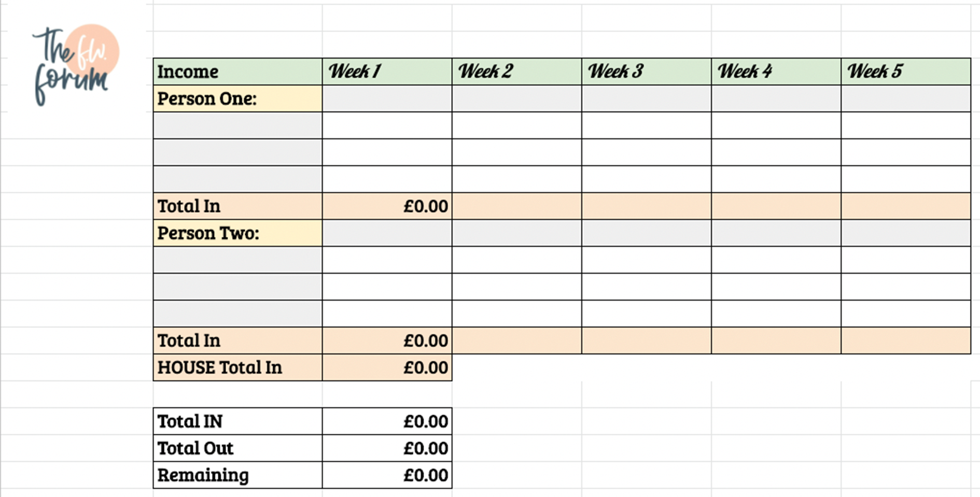The width and height of the screenshot is (980, 497).
Task: Select the Week 1 column header
Action: click(x=387, y=72)
